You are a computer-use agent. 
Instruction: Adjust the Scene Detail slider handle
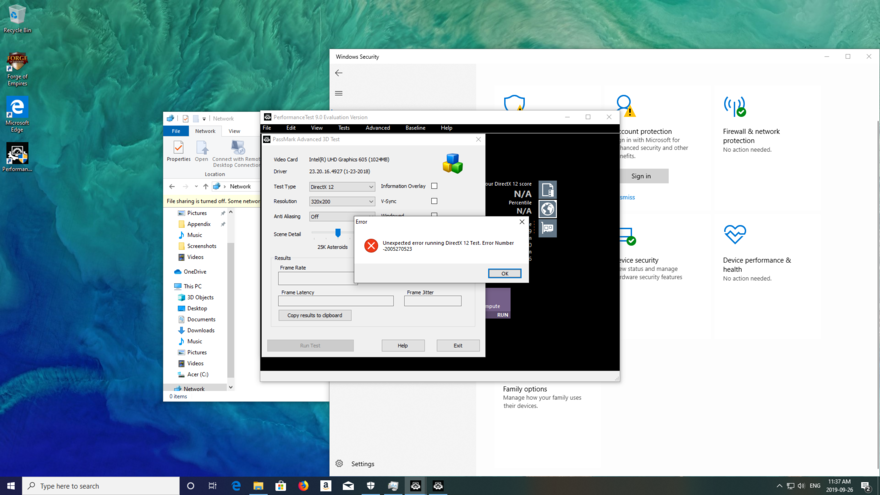coord(338,233)
